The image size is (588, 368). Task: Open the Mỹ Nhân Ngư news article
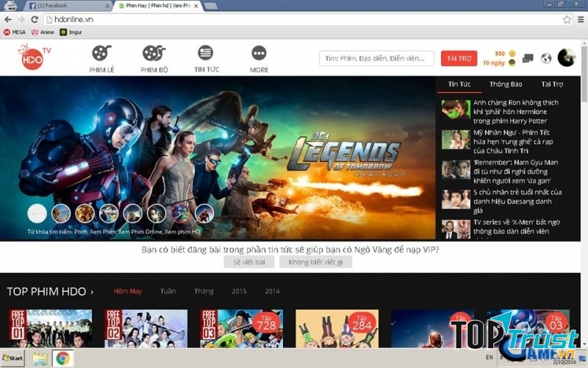[513, 141]
